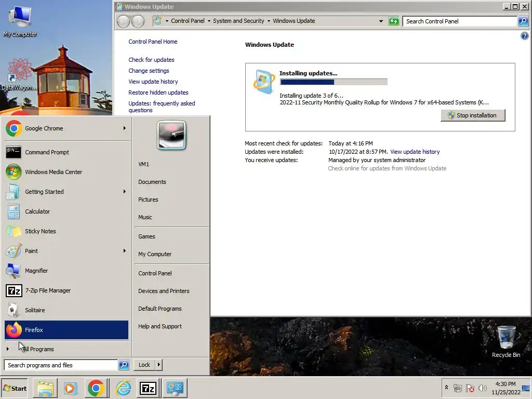Open the Lock button options arrow
532x399 pixels.
click(159, 365)
